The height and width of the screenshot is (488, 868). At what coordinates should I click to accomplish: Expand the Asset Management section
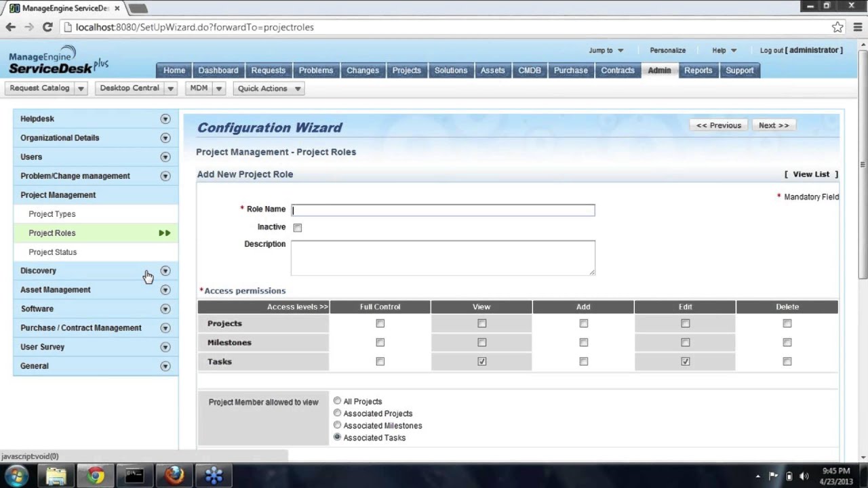(165, 289)
